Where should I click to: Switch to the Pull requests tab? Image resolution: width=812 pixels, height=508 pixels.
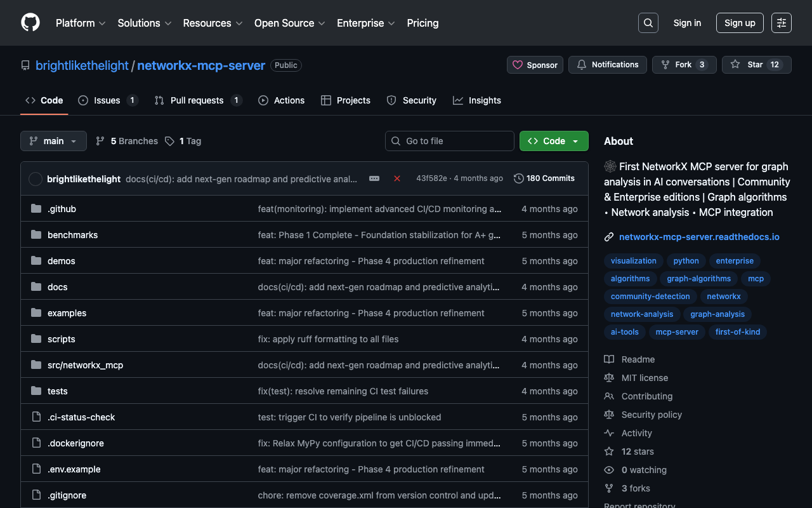coord(197,100)
